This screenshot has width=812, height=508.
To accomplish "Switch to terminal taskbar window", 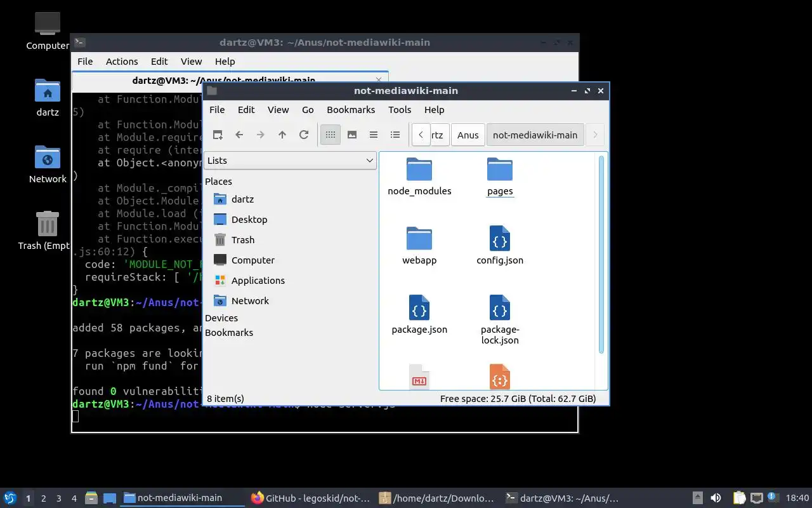I will (564, 498).
